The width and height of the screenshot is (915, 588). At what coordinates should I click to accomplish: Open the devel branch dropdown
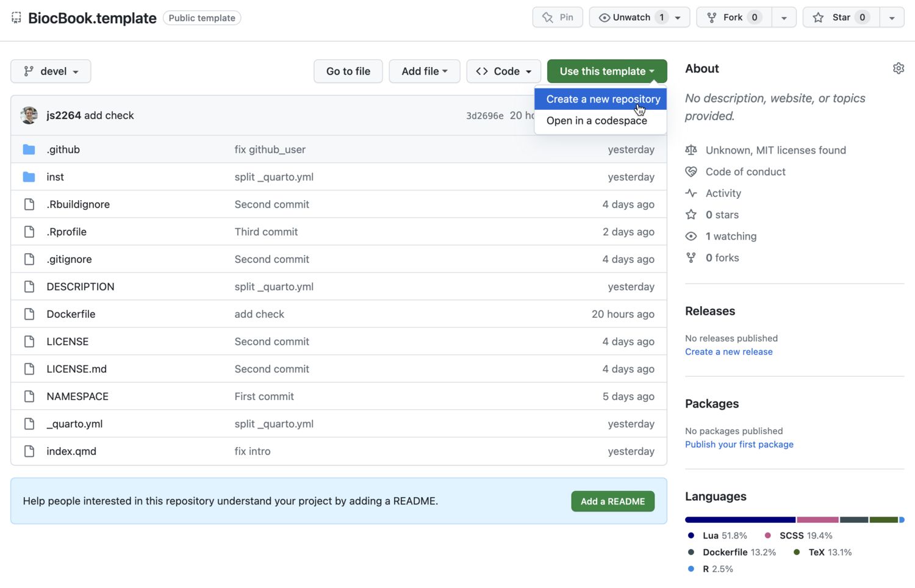pyautogui.click(x=51, y=71)
